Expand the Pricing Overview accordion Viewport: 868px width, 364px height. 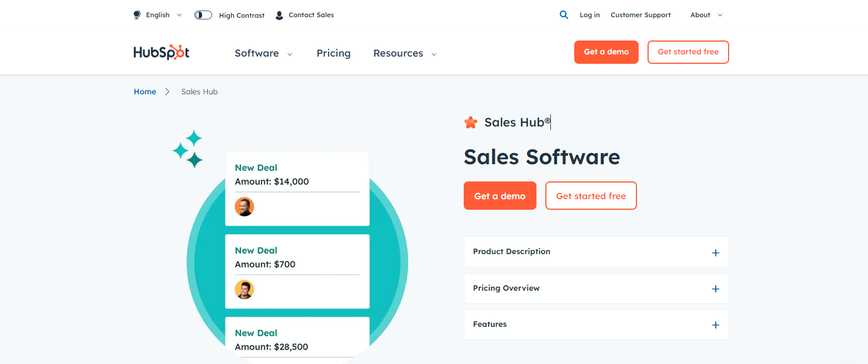(x=596, y=288)
